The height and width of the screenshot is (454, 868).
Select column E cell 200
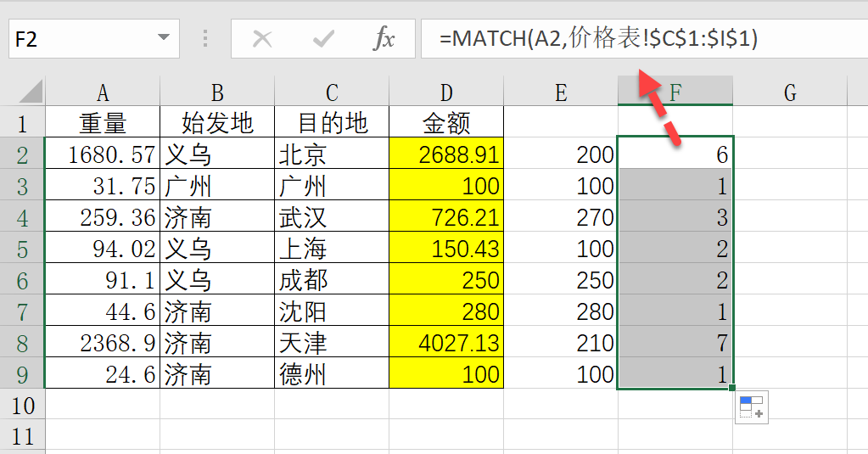[x=561, y=154]
